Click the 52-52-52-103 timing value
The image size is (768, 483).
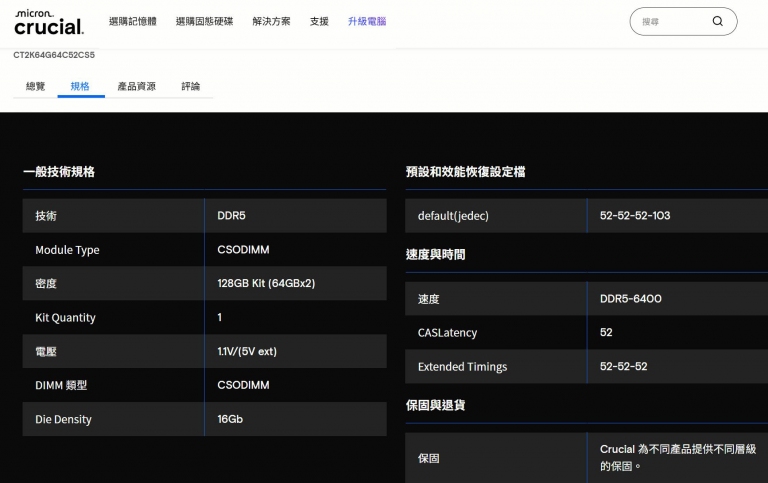tap(635, 216)
